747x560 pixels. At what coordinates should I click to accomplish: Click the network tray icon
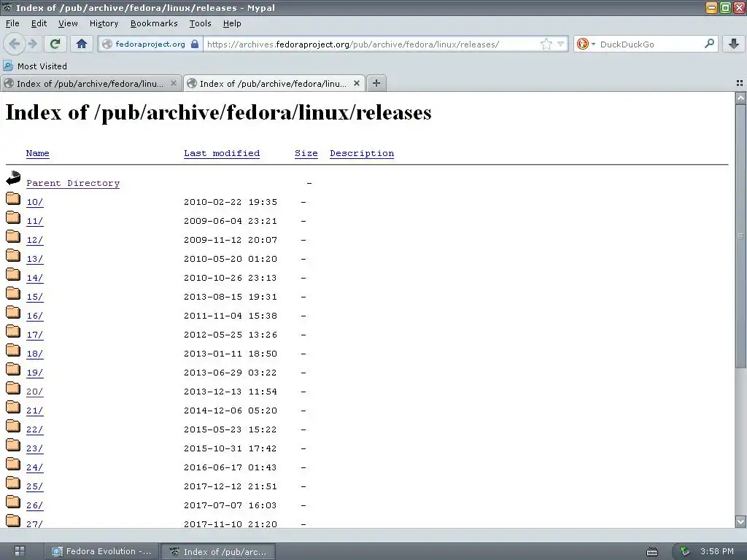point(685,551)
